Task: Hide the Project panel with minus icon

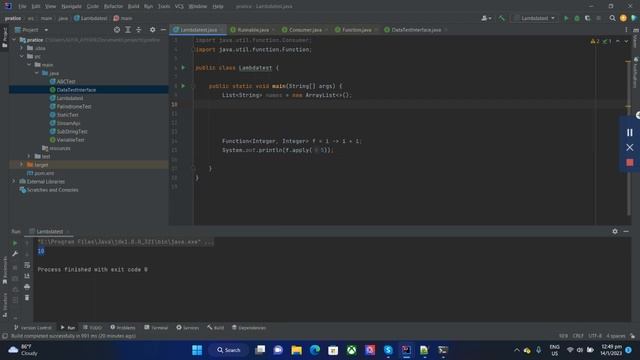Action: click(163, 30)
